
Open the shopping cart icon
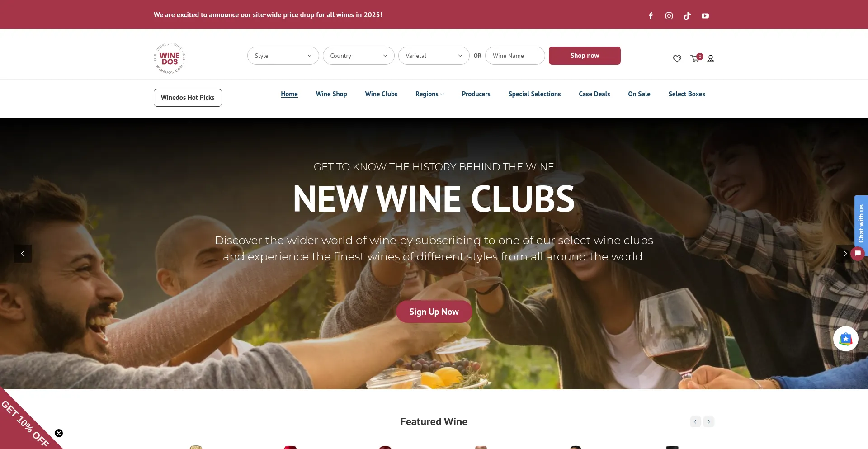coord(696,58)
